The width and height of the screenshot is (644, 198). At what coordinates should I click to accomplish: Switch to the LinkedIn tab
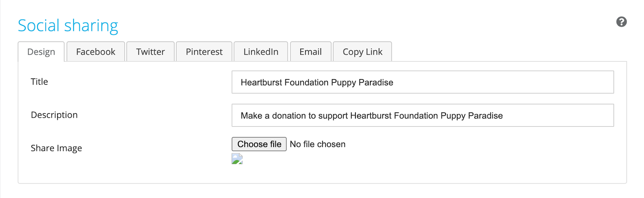[261, 52]
